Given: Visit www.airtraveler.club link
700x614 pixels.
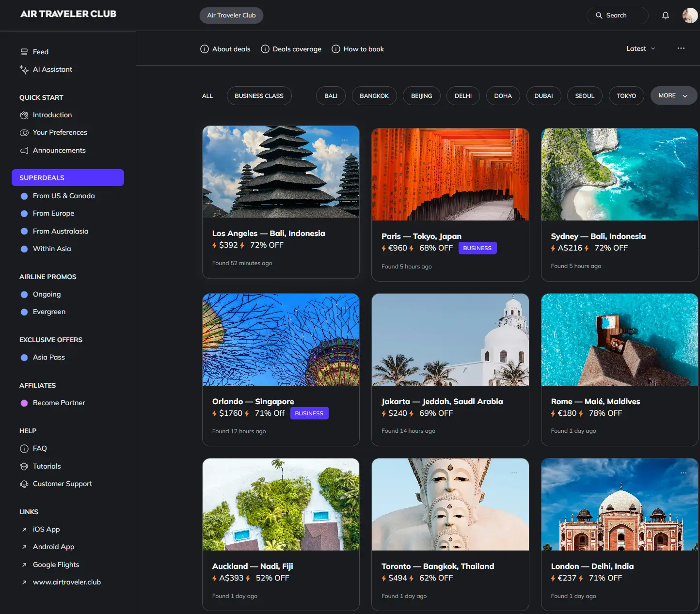Looking at the screenshot, I should 66,582.
